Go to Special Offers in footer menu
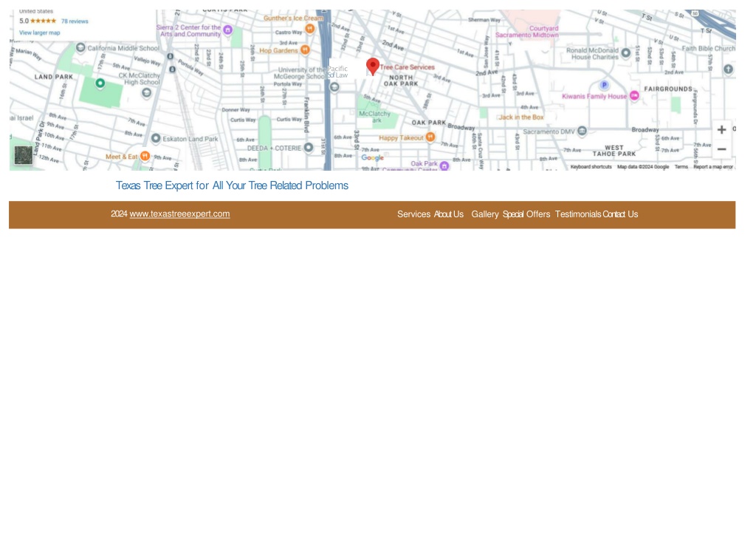The height and width of the screenshot is (535, 756). point(526,214)
